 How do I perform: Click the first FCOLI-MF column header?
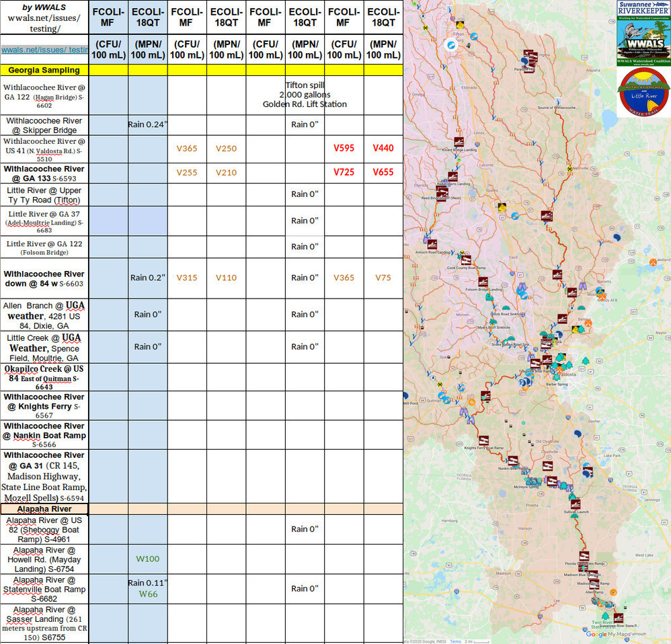[x=108, y=17]
